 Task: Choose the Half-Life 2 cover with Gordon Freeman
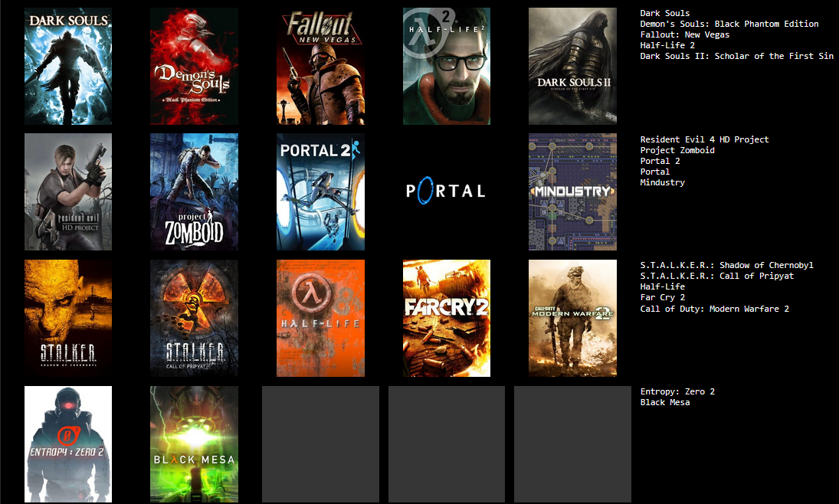447,67
